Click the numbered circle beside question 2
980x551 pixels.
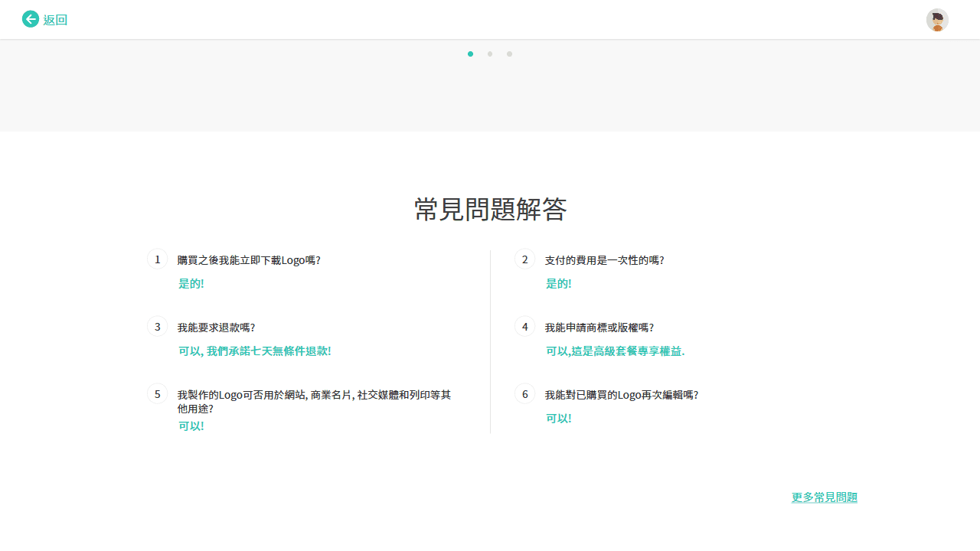pos(524,259)
